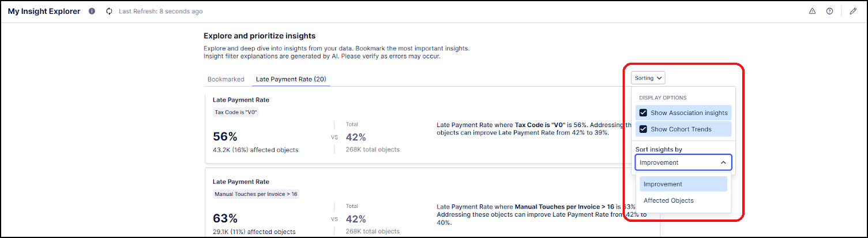Switch to the Bookmarked tab

pyautogui.click(x=226, y=79)
